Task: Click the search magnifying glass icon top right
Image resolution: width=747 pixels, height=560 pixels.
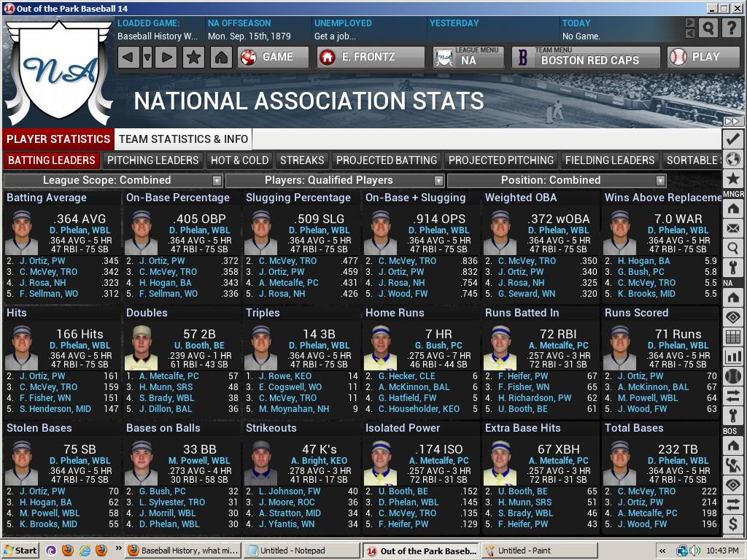Action: coord(707,28)
